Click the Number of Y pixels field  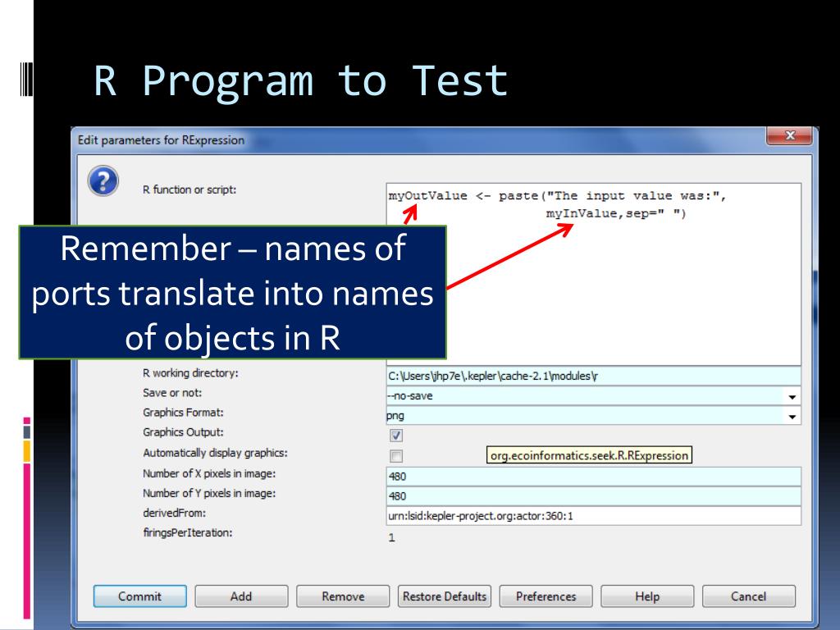(594, 496)
